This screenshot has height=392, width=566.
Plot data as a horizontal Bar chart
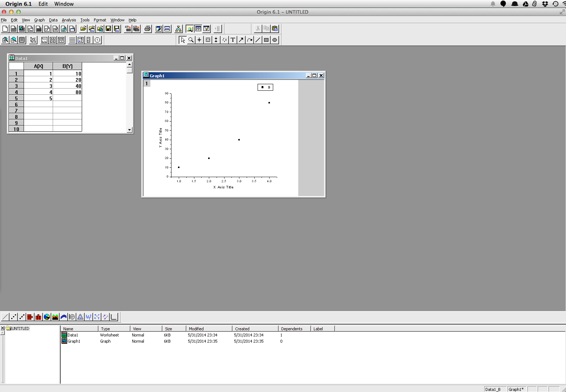click(x=30, y=317)
